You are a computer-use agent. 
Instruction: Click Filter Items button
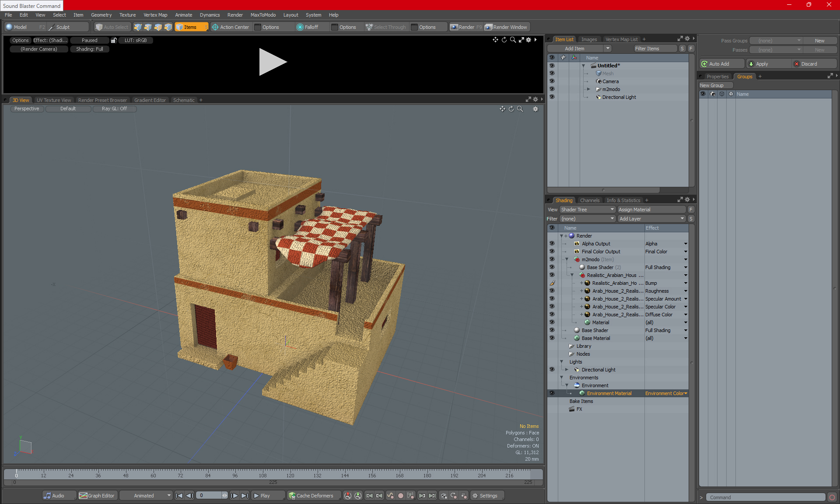tap(655, 49)
